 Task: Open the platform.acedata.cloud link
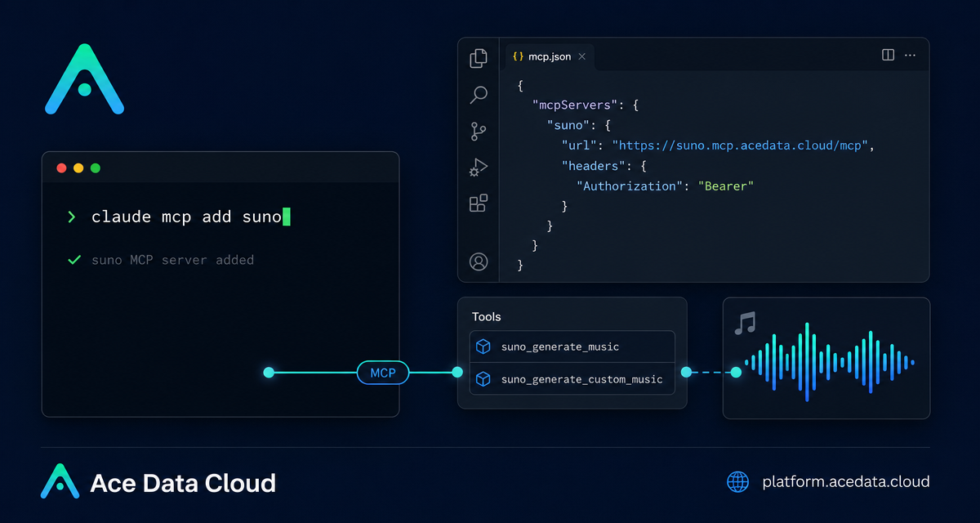pyautogui.click(x=845, y=482)
